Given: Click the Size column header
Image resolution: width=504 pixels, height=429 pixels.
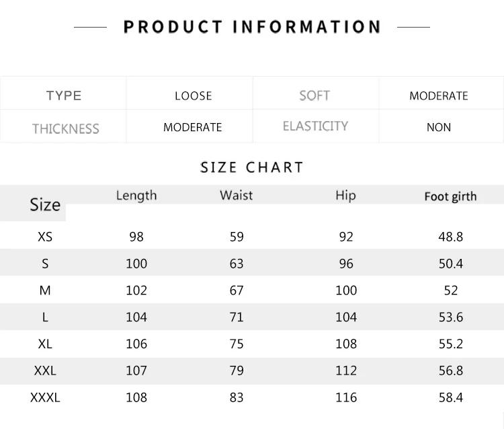Looking at the screenshot, I should 45,204.
